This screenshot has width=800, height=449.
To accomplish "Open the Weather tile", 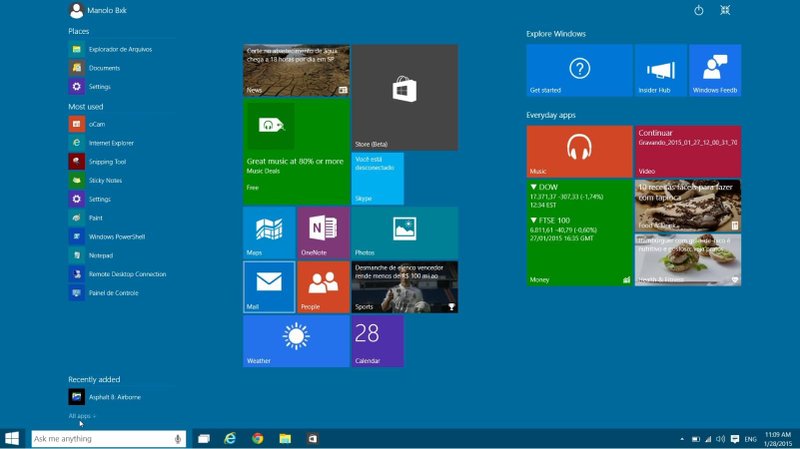I will (296, 341).
